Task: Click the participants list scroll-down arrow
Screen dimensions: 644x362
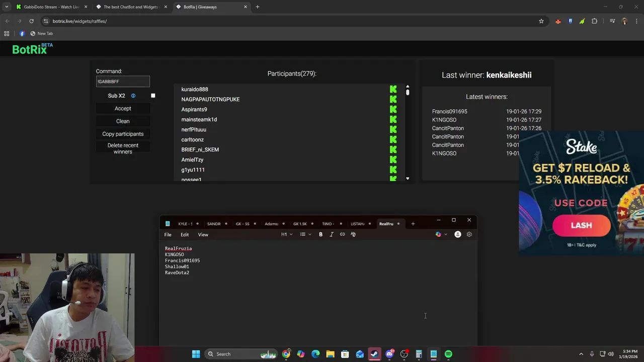Action: (x=408, y=178)
